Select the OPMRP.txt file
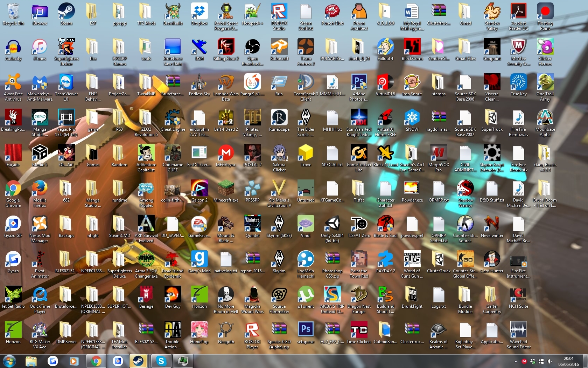This screenshot has height=368, width=588. click(x=439, y=191)
